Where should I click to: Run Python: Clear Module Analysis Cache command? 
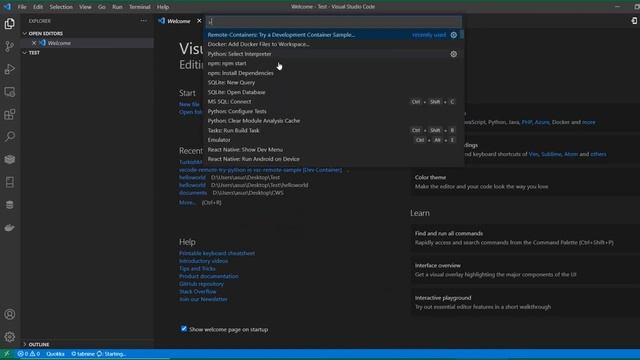click(x=333, y=121)
